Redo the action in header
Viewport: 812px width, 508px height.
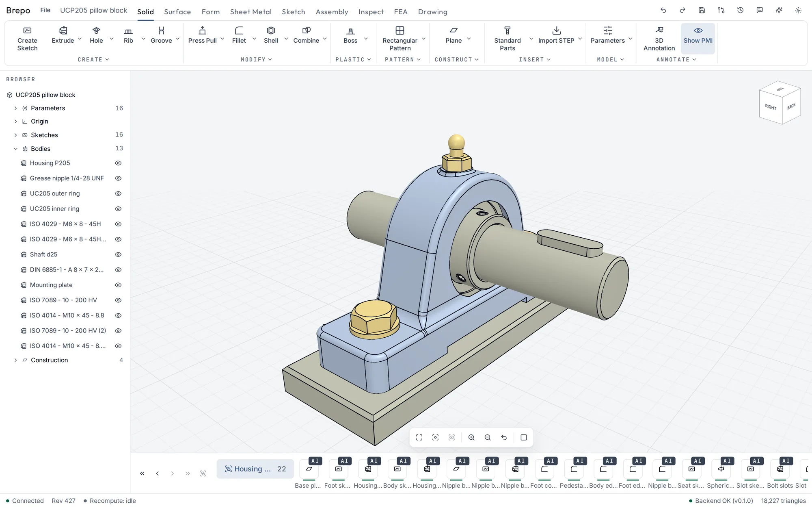pos(682,11)
